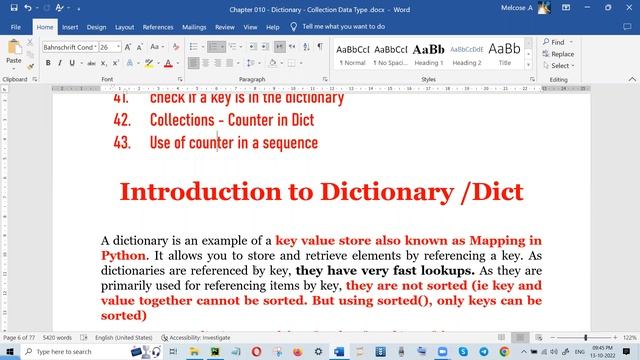Open the File tab
Image resolution: width=640 pixels, height=360 pixels.
click(x=16, y=27)
